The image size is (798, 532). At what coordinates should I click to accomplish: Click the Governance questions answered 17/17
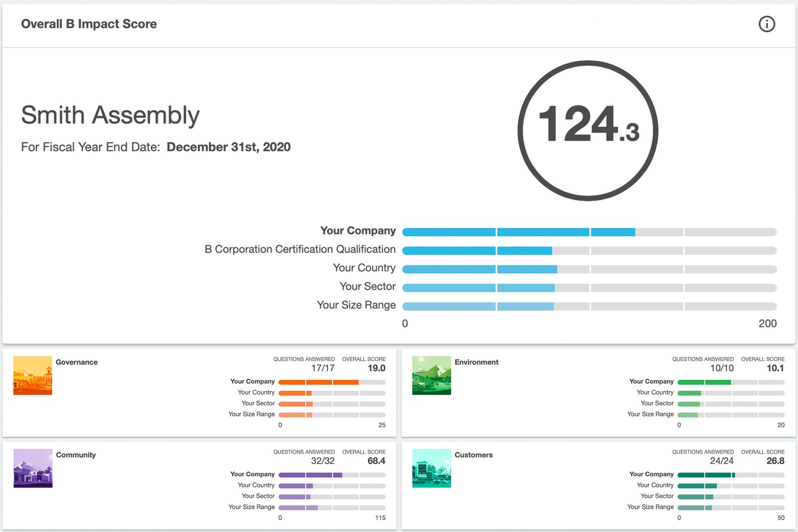(323, 368)
